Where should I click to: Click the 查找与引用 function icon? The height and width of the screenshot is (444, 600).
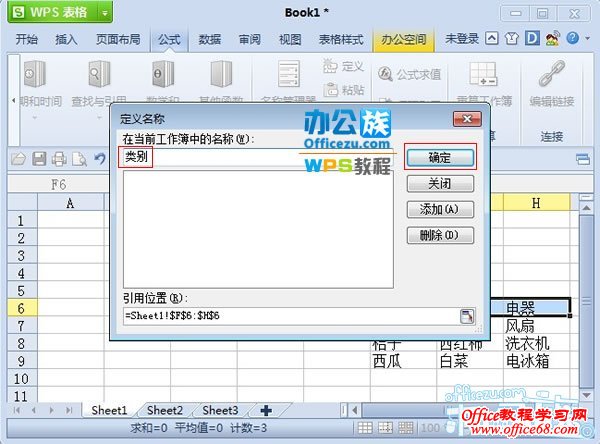pos(99,74)
